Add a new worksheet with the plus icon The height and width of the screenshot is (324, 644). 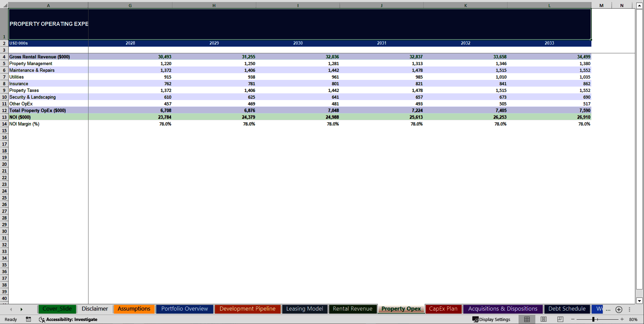[619, 310]
